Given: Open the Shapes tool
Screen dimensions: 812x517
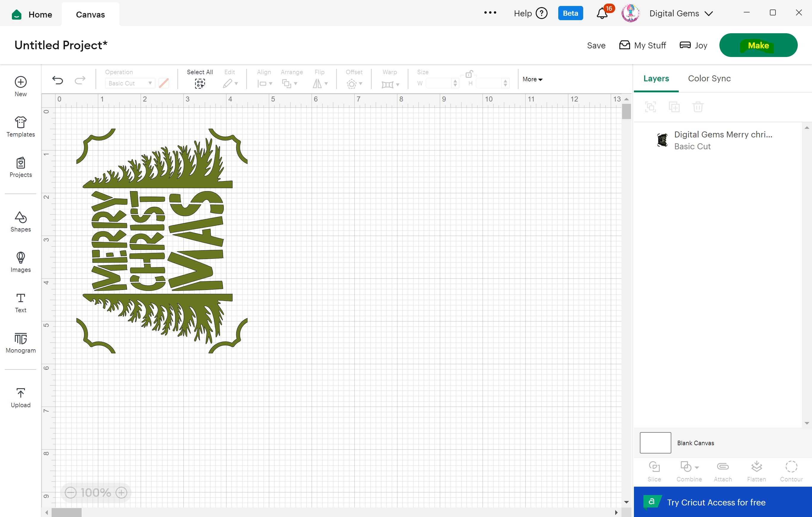Looking at the screenshot, I should [x=20, y=221].
